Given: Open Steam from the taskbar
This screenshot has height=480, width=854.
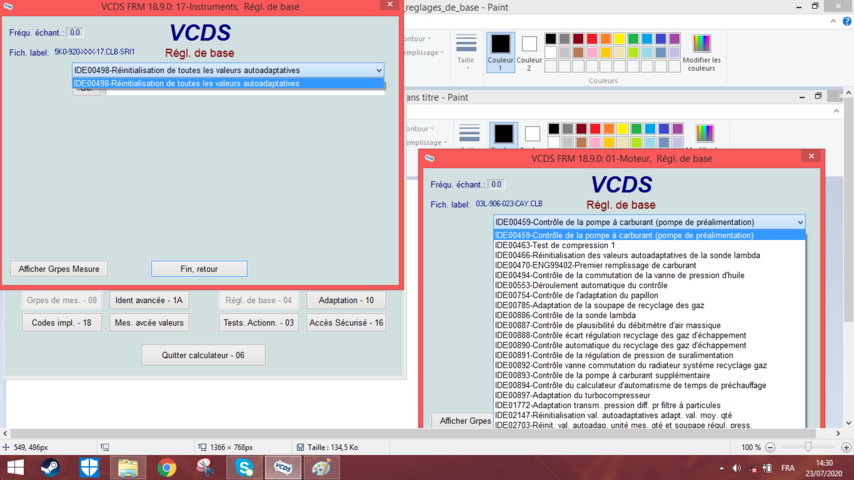Looking at the screenshot, I should click(50, 468).
